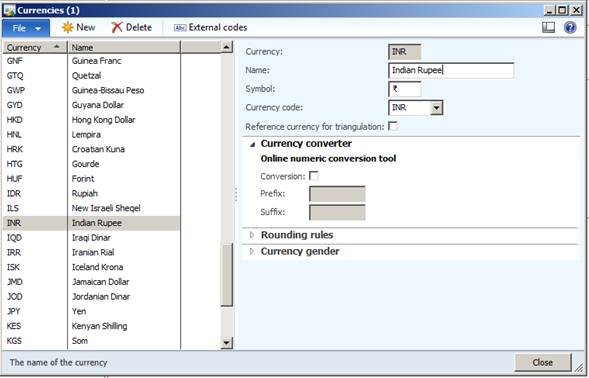Sort by the Name column header

click(x=124, y=47)
